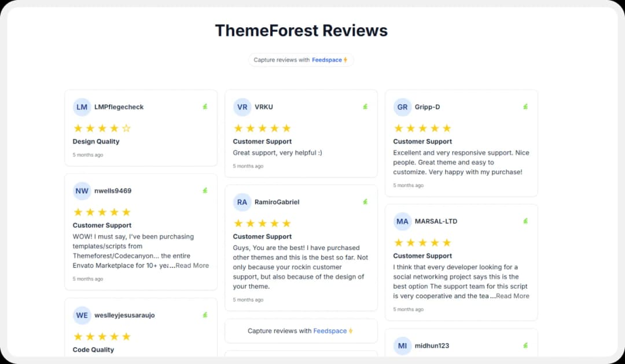
Task: Click the leaf icon on Gripp-D's review card
Action: [525, 106]
